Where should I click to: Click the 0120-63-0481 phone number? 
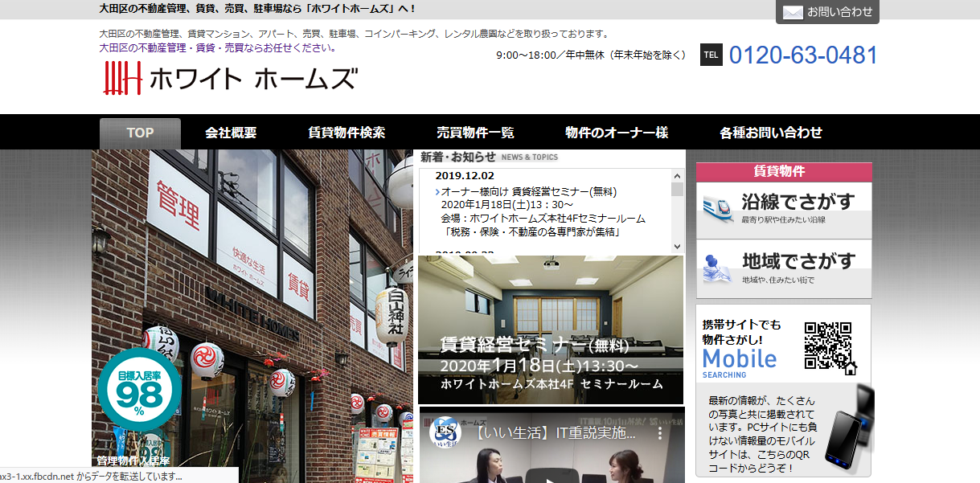pos(803,55)
